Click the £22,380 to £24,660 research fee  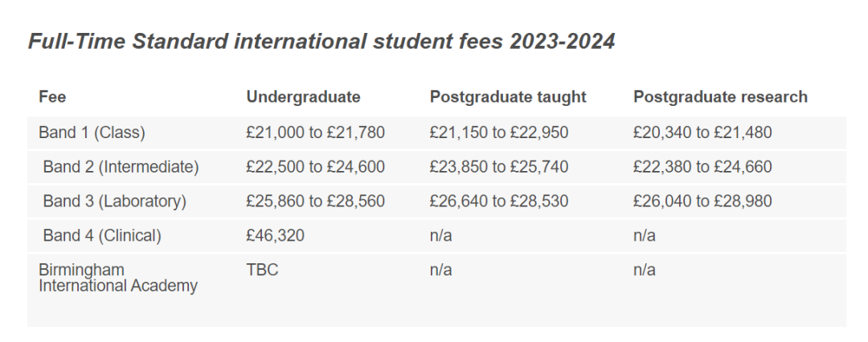[702, 167]
